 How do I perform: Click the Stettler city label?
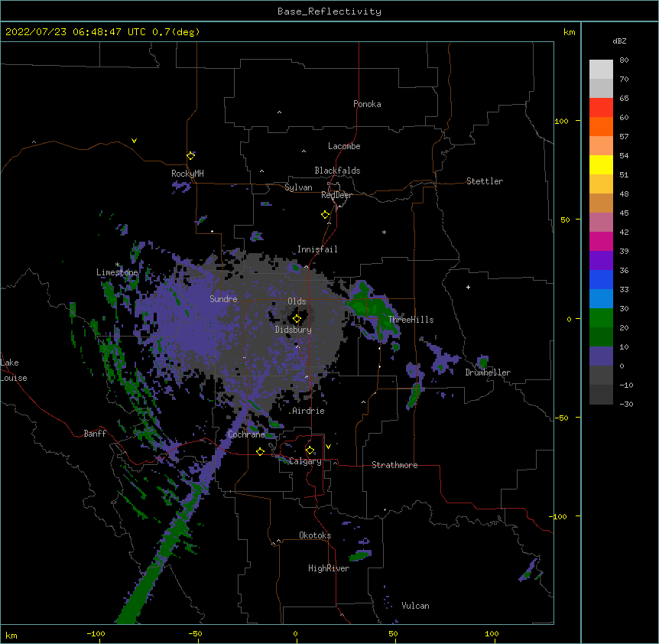click(485, 181)
